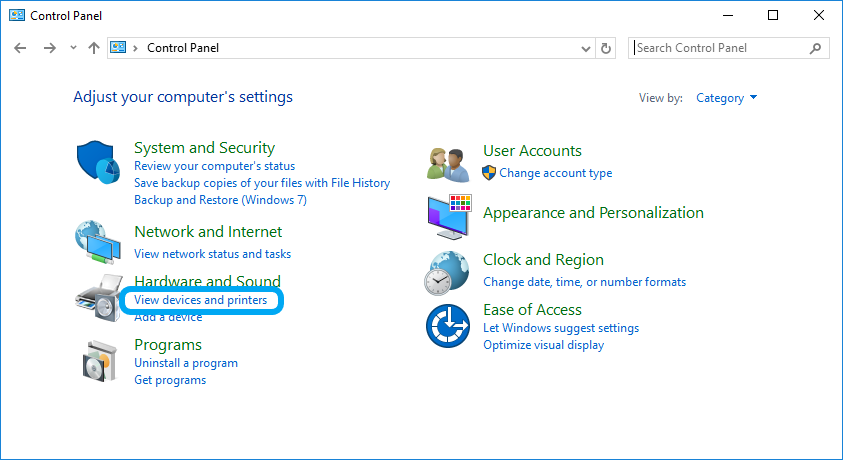Click the Ease of Access icon
This screenshot has height=460, width=843.
tap(448, 326)
